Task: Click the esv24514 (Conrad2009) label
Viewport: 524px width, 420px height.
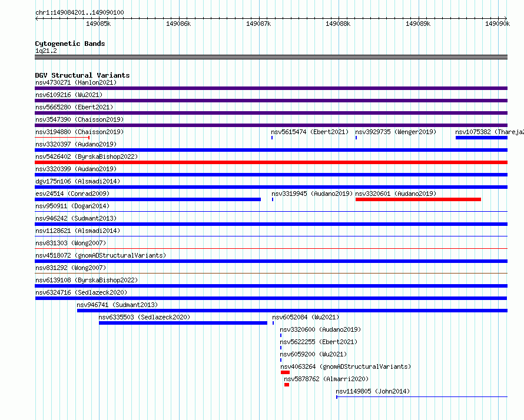Action: (x=72, y=194)
